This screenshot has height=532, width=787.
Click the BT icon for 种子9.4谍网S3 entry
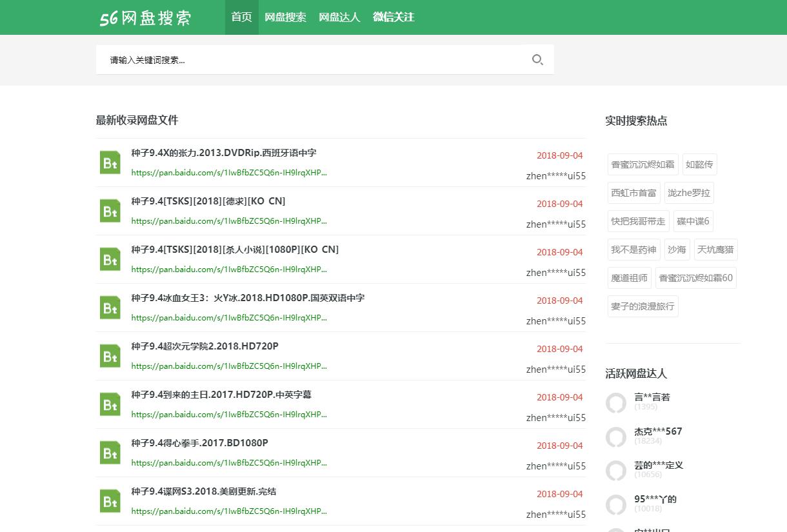[110, 500]
